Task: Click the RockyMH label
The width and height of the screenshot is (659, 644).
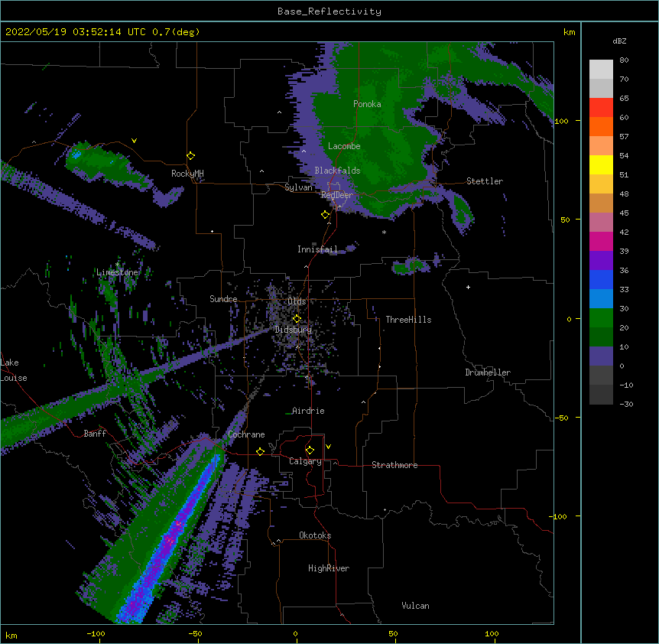Action: point(187,174)
